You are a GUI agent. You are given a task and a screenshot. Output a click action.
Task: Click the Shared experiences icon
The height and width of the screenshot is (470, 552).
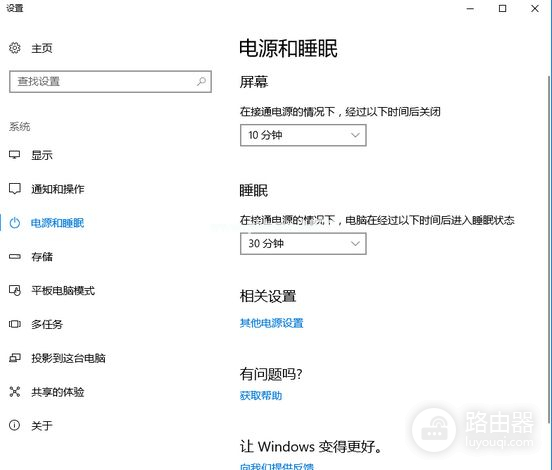tap(15, 391)
